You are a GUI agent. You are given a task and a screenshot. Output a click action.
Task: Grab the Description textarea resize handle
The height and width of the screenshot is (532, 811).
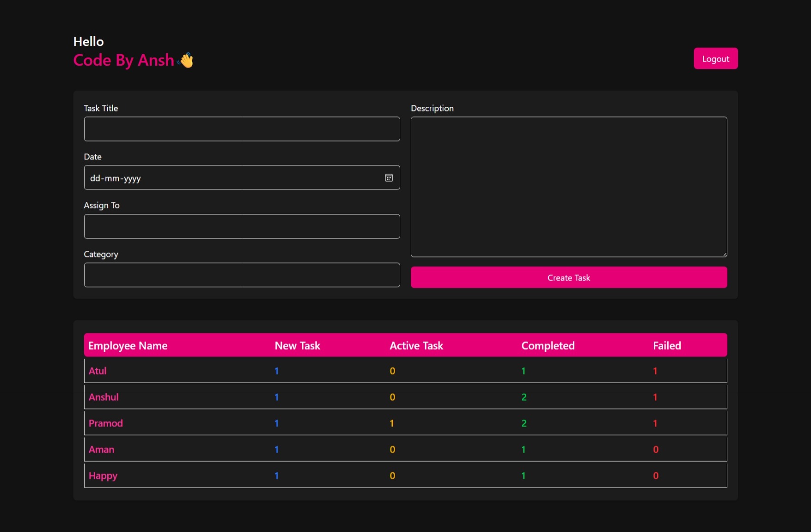point(724,254)
